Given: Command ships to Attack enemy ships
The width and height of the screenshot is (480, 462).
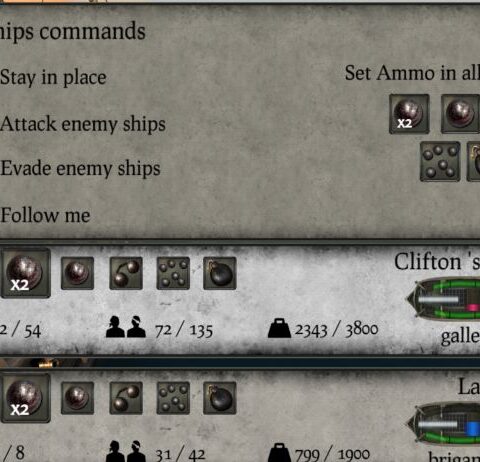Looking at the screenshot, I should (x=83, y=124).
